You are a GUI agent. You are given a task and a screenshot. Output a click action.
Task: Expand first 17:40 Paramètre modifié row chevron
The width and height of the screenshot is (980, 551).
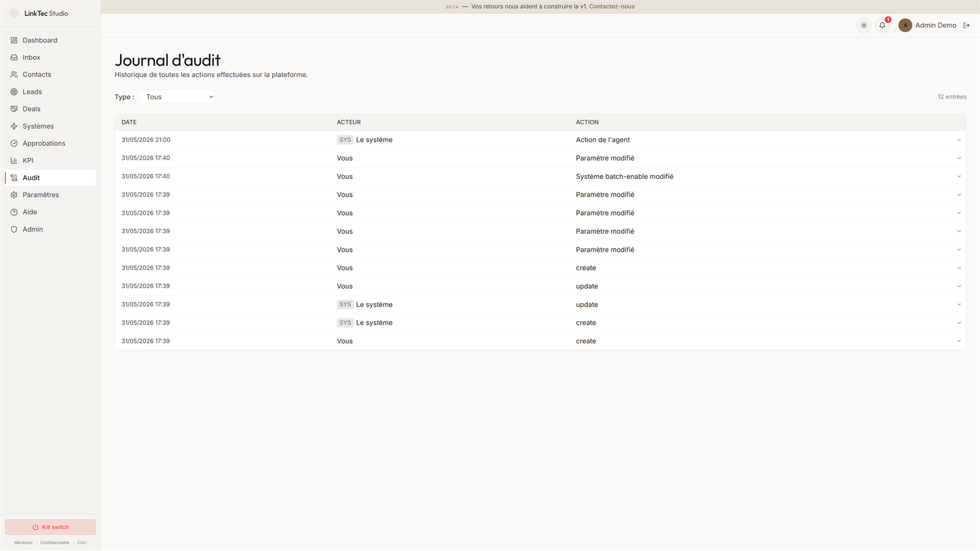[x=959, y=158]
